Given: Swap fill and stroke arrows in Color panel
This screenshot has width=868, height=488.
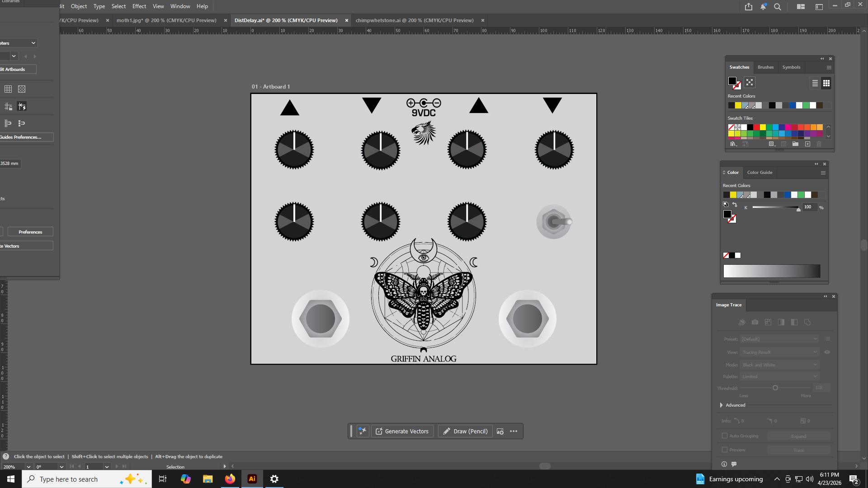Looking at the screenshot, I should pyautogui.click(x=735, y=205).
